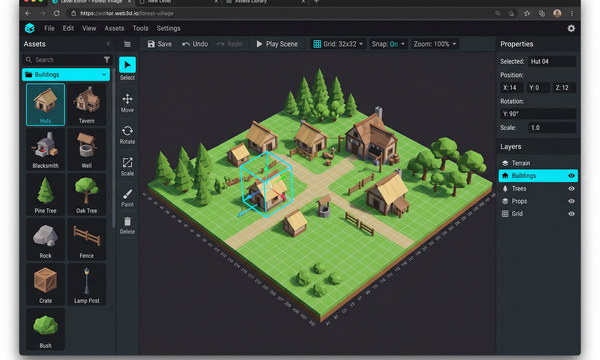This screenshot has width=600, height=360.
Task: Choose the Fence asset
Action: click(x=86, y=239)
